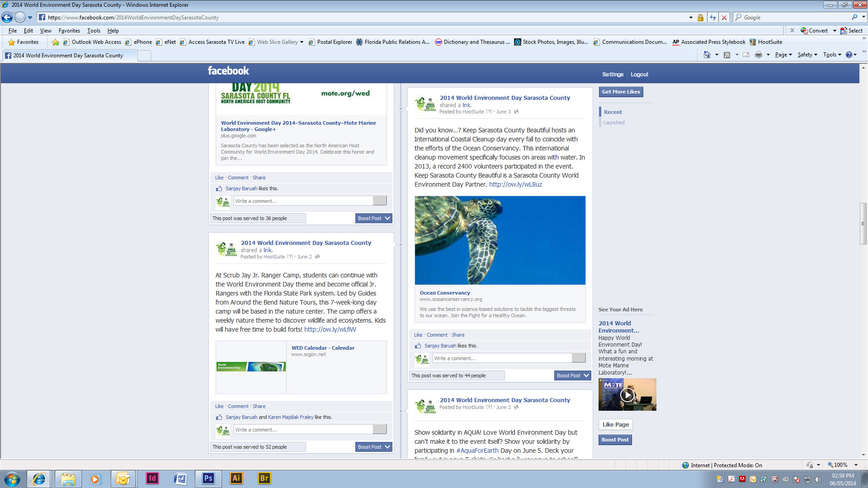Image resolution: width=868 pixels, height=488 pixels.
Task: Open Windows Explorer folder in taskbar
Action: 68,479
